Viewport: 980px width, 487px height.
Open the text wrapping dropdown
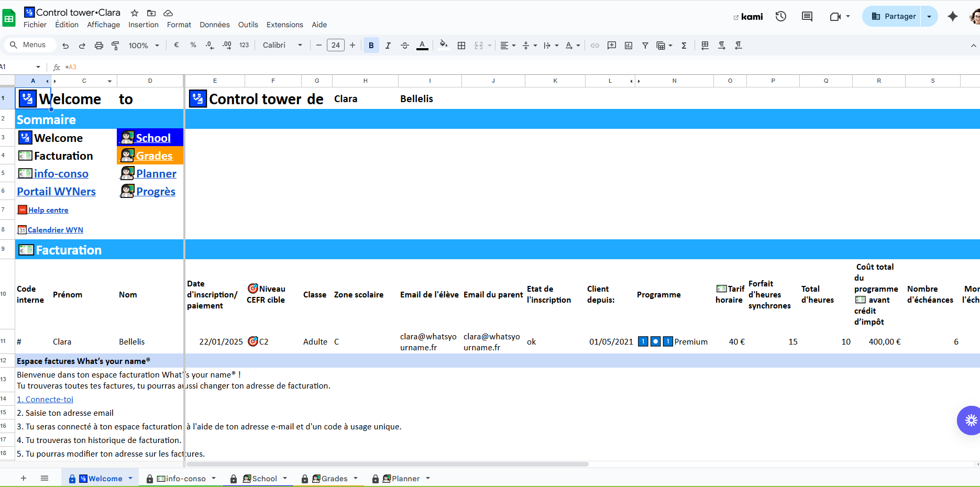pos(551,46)
